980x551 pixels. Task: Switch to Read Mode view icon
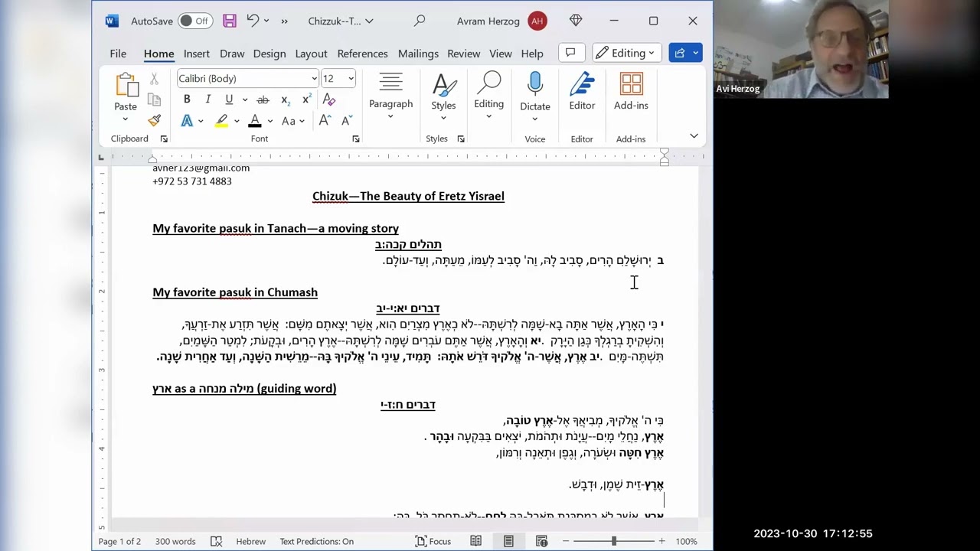click(476, 541)
